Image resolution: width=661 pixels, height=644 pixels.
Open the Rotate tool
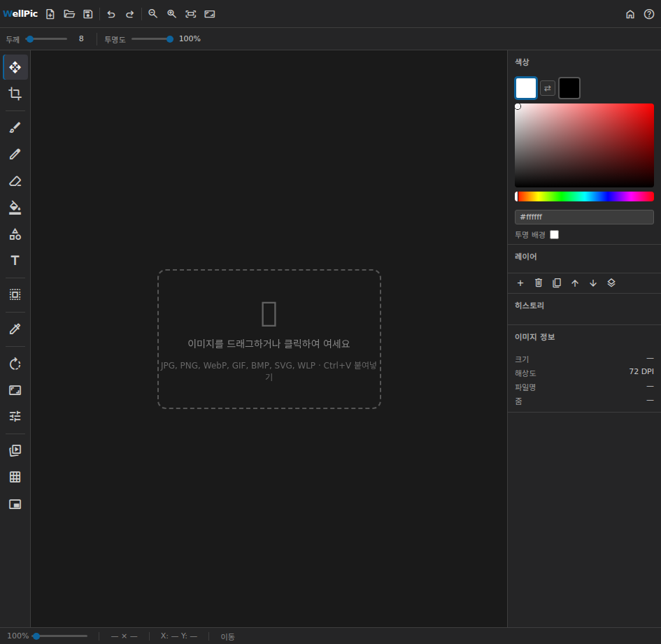tap(15, 364)
